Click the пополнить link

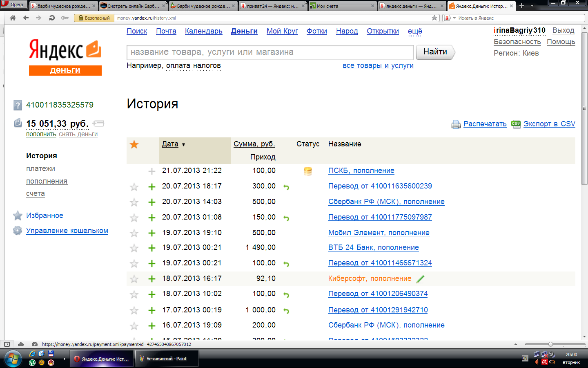click(41, 134)
